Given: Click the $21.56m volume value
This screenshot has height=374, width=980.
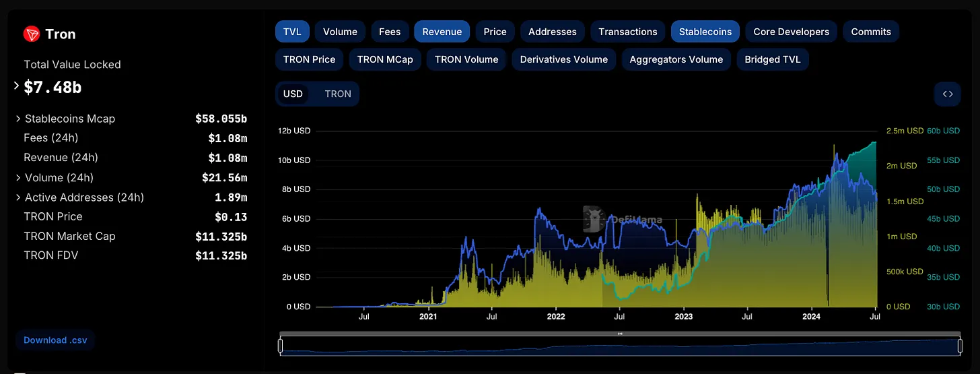Looking at the screenshot, I should click(x=225, y=178).
